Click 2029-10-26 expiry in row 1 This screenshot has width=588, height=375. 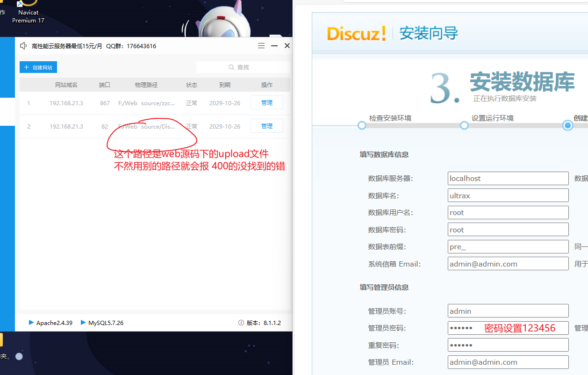point(225,103)
